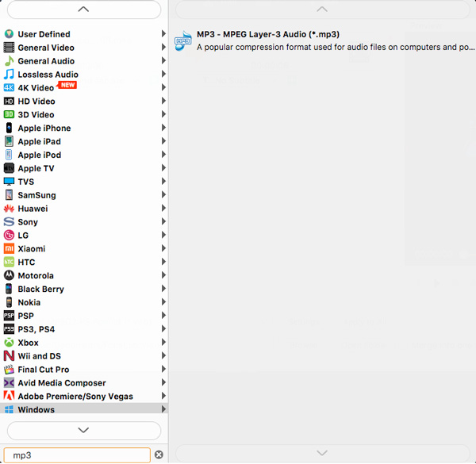The height and width of the screenshot is (464, 476).
Task: Click the MP3 format description text
Action: tap(336, 48)
